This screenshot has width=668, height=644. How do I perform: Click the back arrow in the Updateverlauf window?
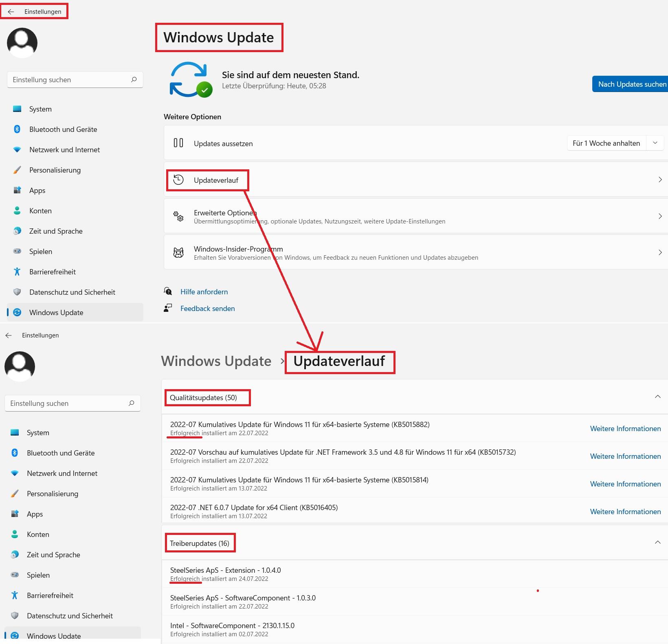click(x=9, y=335)
